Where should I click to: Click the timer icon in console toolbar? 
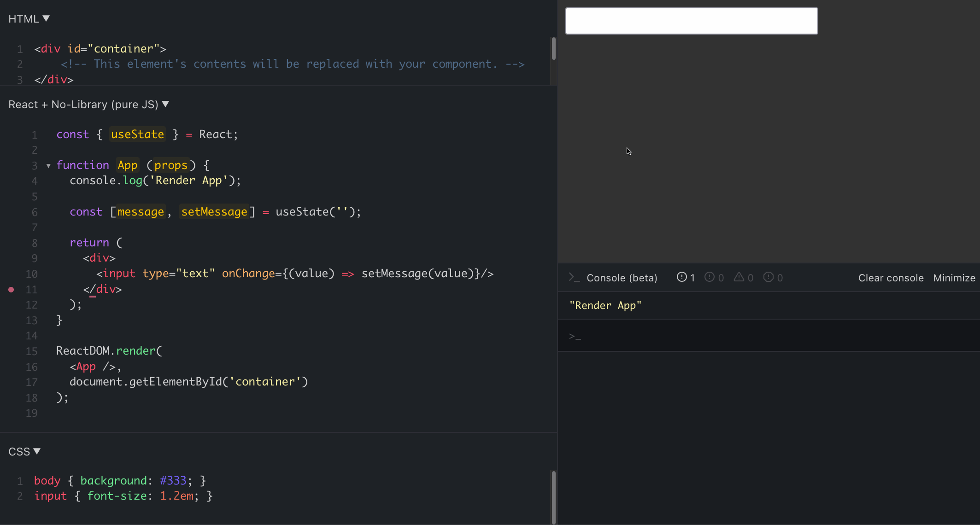point(684,277)
